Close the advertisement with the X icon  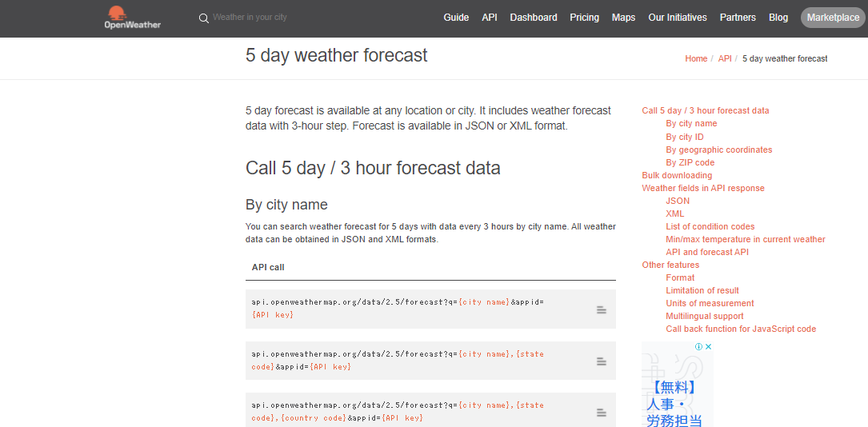click(x=708, y=347)
